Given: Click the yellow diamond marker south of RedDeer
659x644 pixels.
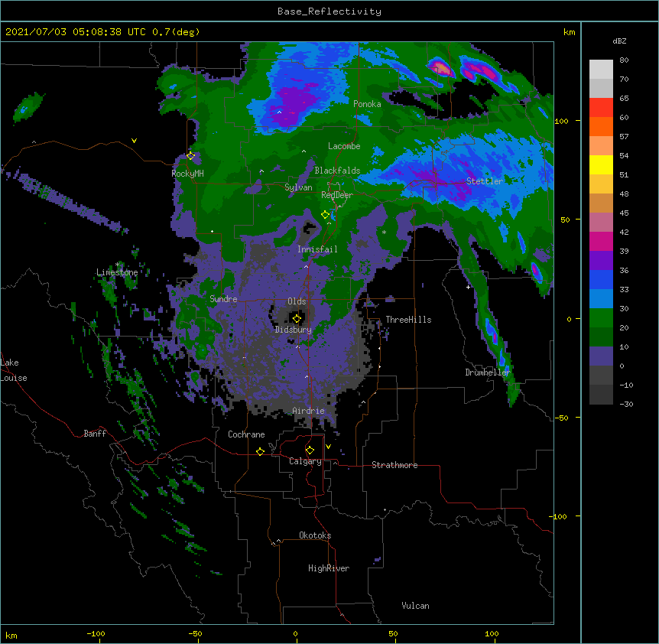Looking at the screenshot, I should click(325, 215).
